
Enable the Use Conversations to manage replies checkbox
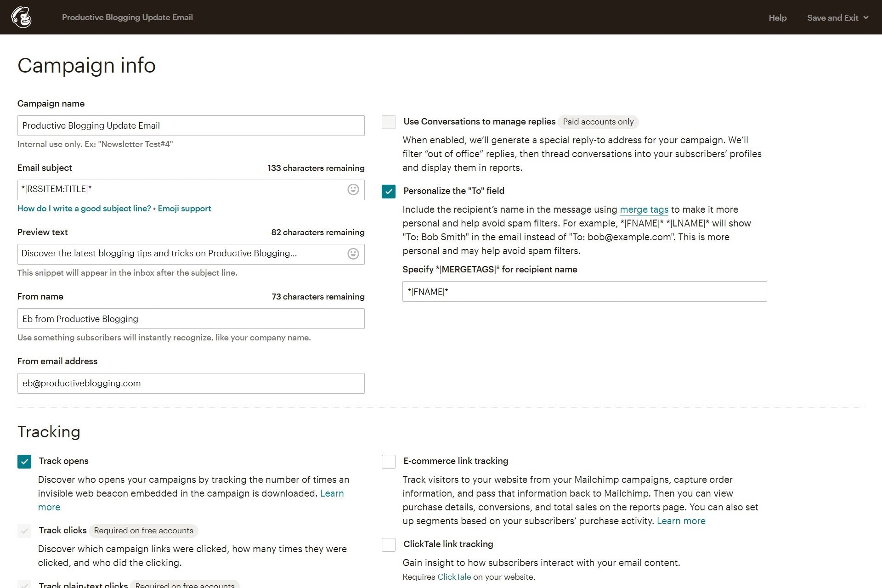(x=388, y=121)
